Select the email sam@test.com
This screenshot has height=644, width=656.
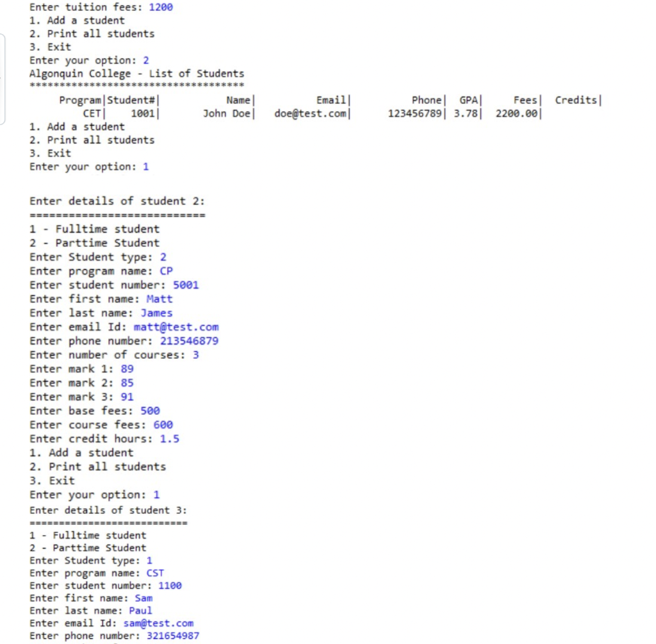[x=158, y=623]
